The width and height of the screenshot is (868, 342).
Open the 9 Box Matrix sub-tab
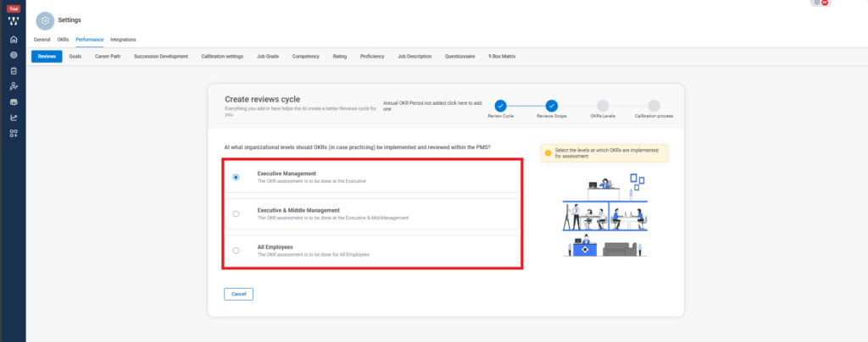[502, 57]
